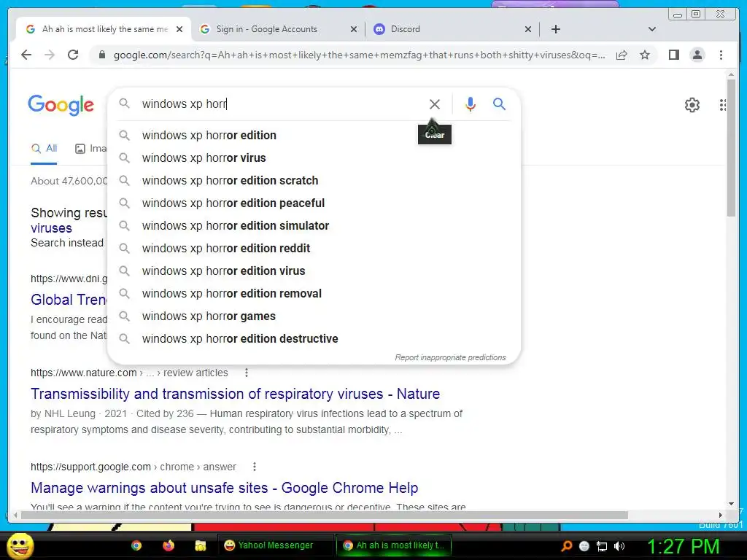This screenshot has width=747, height=560.
Task: Click the vertical page scrollbar thumb
Action: tap(731, 147)
